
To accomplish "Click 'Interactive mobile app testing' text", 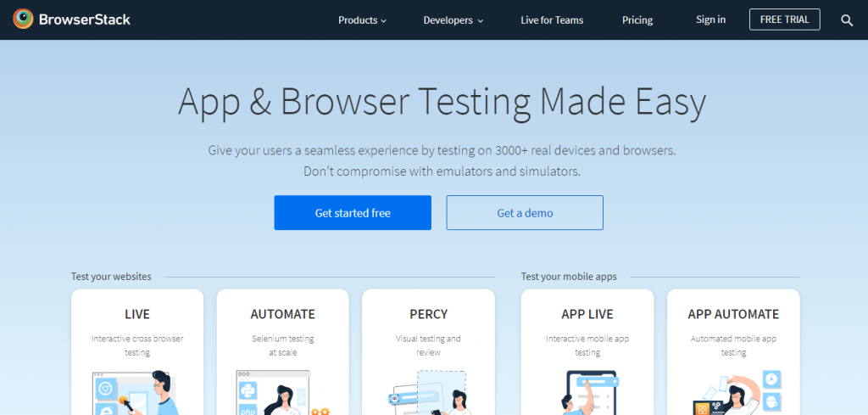I will click(587, 345).
